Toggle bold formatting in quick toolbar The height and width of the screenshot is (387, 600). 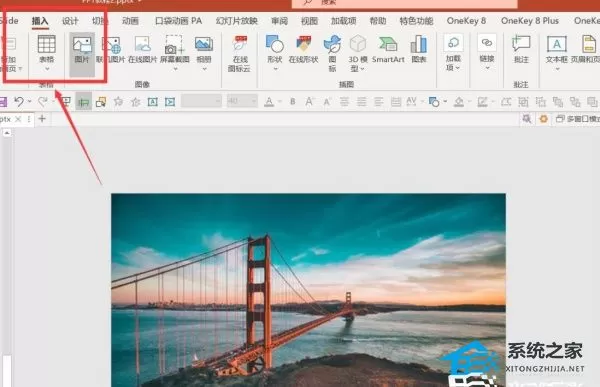click(x=293, y=102)
